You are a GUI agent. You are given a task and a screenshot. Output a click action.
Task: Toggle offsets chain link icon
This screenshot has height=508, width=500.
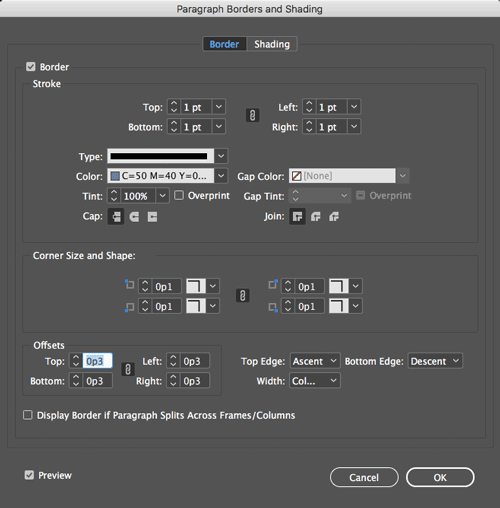[x=128, y=369]
